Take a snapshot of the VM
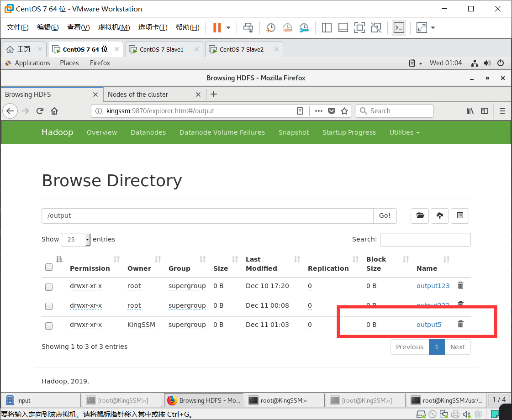This screenshot has height=420, width=512. [271, 28]
